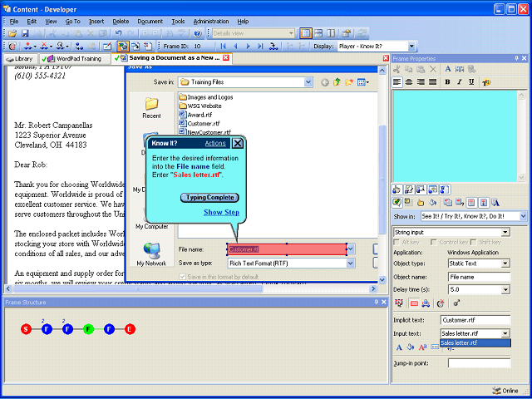Toggle the single pane layout button
Image resolution: width=532 pixels, height=399 pixels.
click(306, 33)
